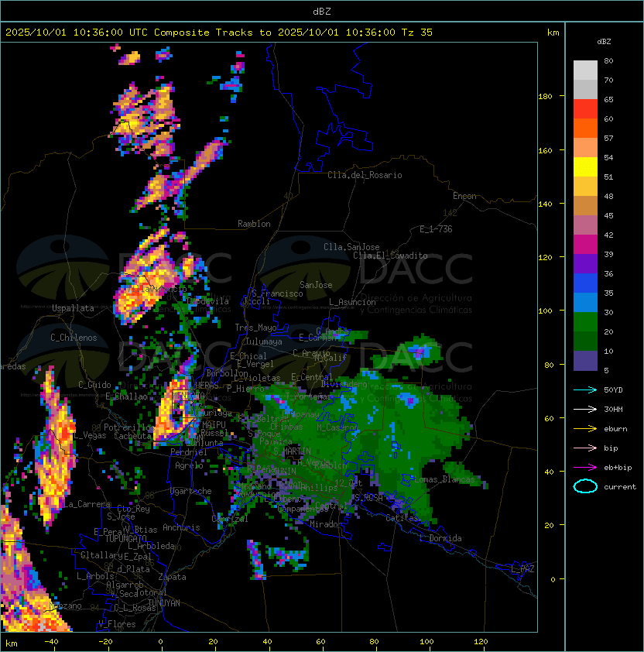Click the 'Lomas_Blancas' map label
Viewport: 644px width, 652px height.
(445, 479)
